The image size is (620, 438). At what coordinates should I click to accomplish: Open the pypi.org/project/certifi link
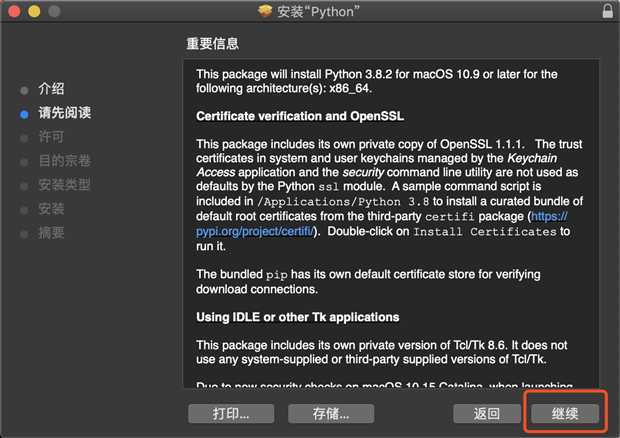tap(382, 224)
